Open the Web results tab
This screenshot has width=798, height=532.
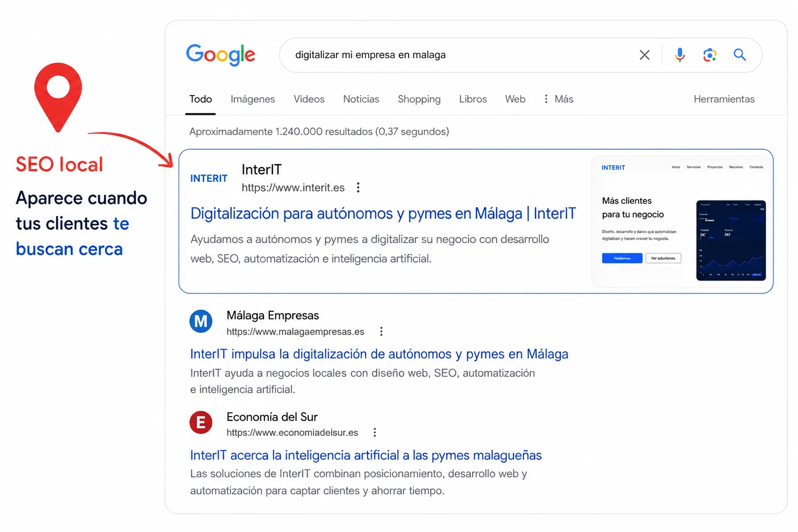[x=515, y=99]
